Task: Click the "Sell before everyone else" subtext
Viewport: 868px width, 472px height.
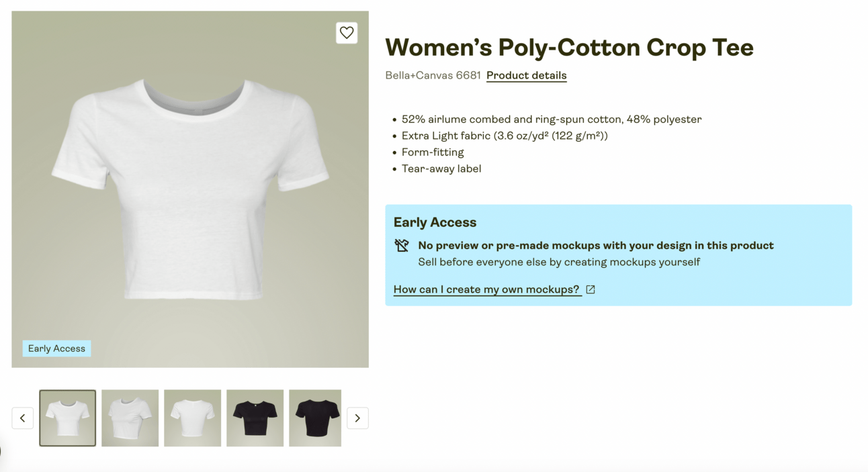Action: click(x=558, y=262)
